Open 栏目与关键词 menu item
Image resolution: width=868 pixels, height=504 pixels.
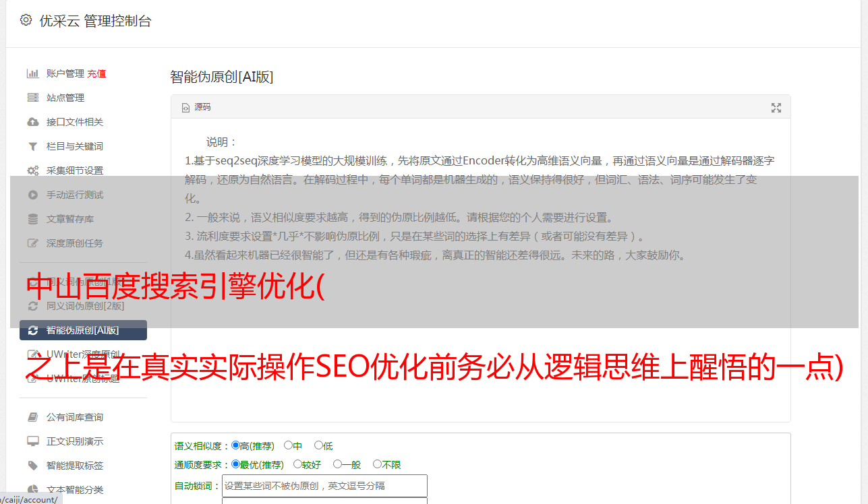click(75, 146)
